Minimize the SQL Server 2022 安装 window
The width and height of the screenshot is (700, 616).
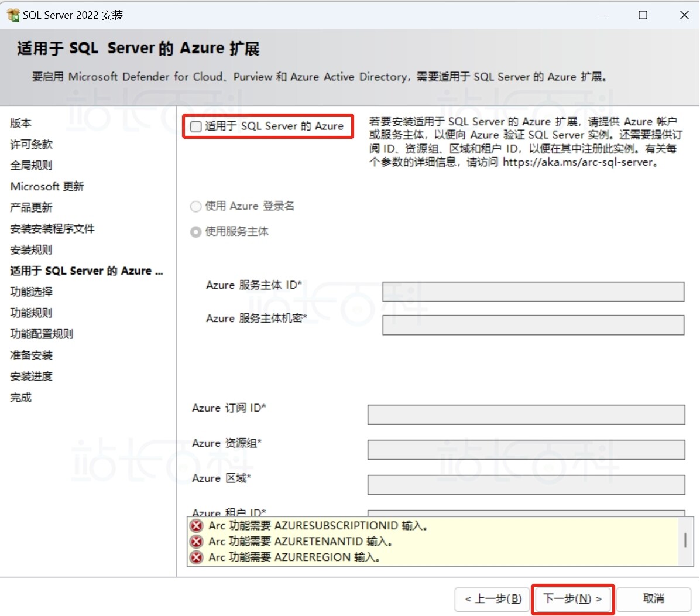pos(603,15)
